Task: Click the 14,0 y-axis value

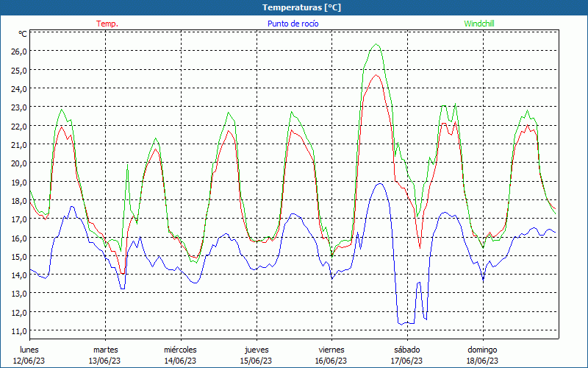Action: coord(19,275)
